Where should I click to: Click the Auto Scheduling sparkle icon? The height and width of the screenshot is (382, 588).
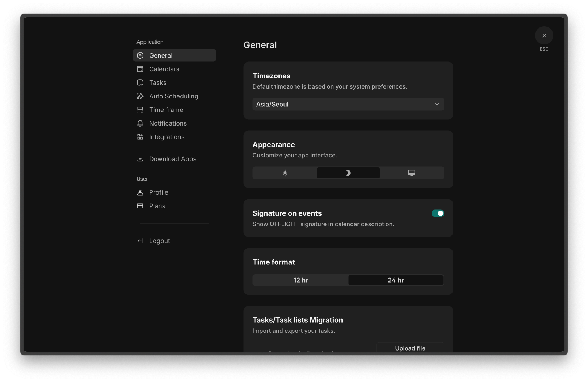pyautogui.click(x=140, y=96)
